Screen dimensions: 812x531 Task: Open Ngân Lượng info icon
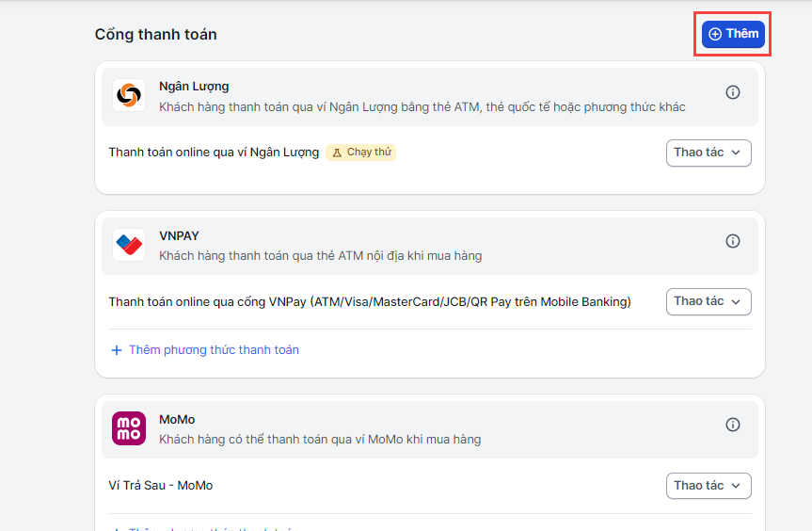pos(733,92)
